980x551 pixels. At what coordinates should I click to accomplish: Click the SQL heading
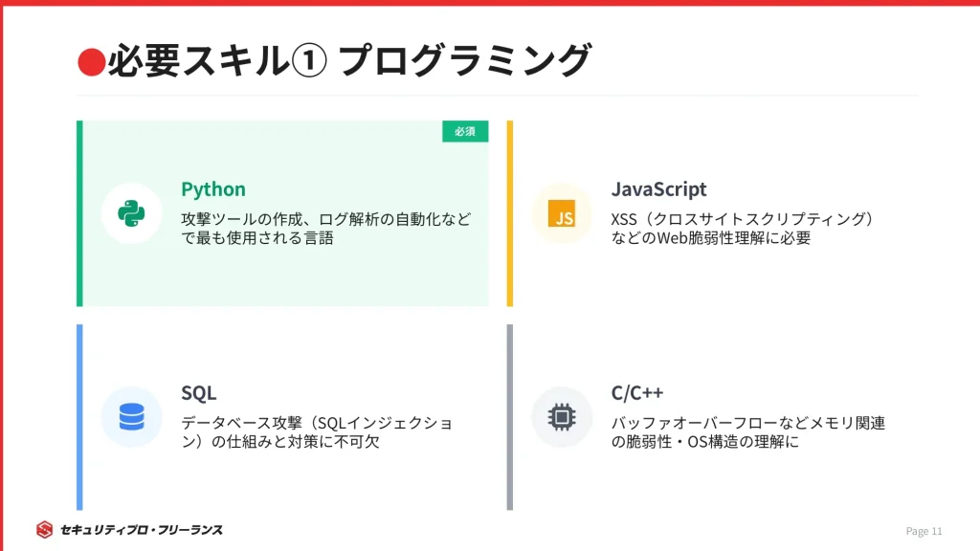[x=198, y=393]
